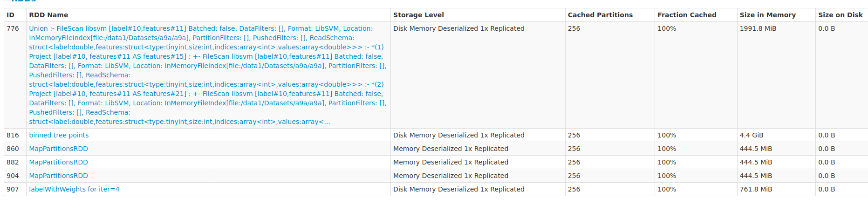868x219 pixels.
Task: Sort by Size in Memory header
Action: click(x=767, y=15)
